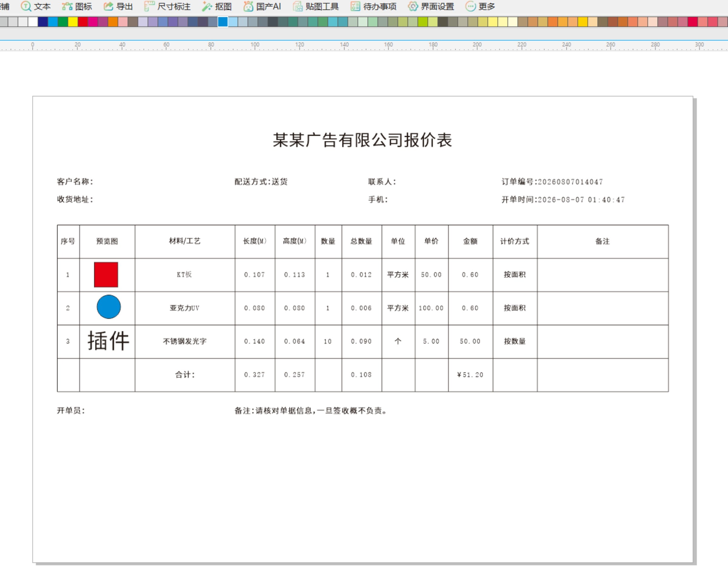Image resolution: width=728 pixels, height=570 pixels.
Task: Open the 图标 icon tool
Action: tap(77, 6)
